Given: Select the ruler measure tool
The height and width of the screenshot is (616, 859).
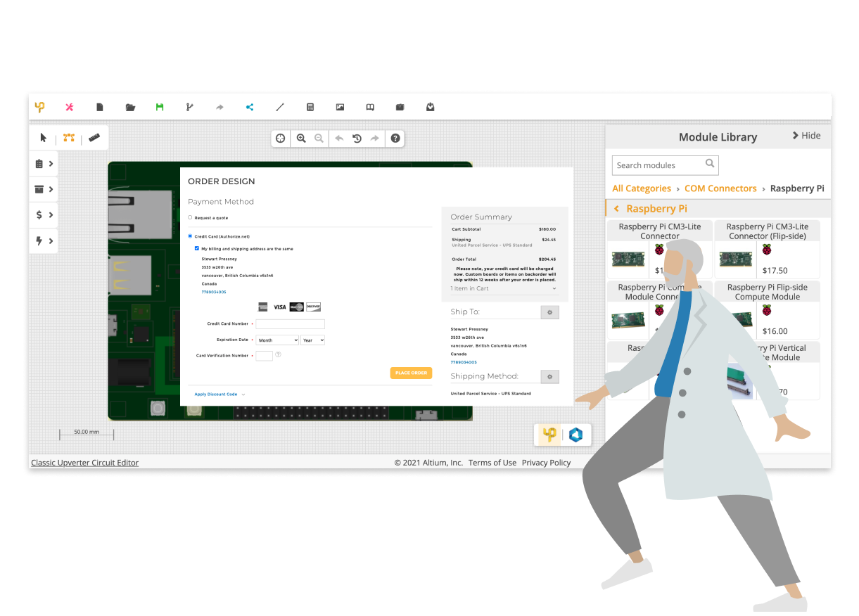Looking at the screenshot, I should (x=94, y=138).
